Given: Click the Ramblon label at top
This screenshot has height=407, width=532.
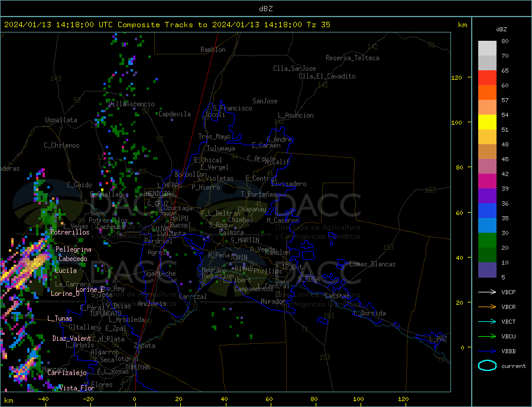Looking at the screenshot, I should pos(213,50).
